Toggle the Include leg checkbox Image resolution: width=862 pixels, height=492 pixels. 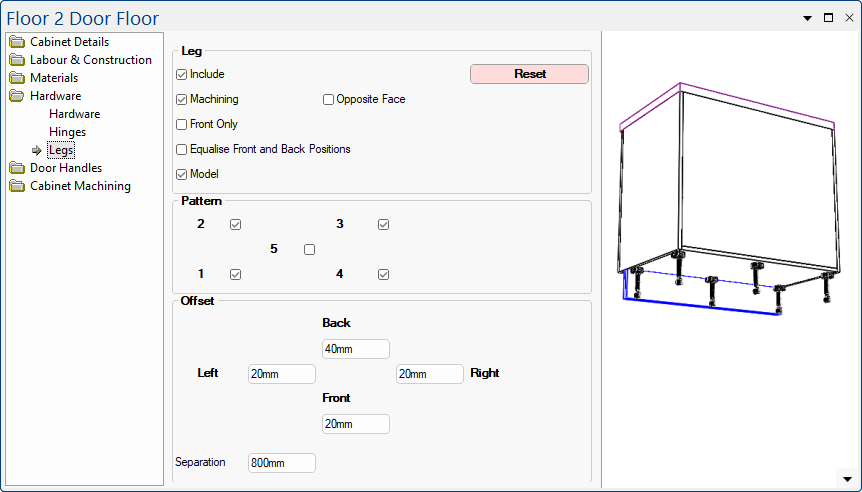[181, 75]
